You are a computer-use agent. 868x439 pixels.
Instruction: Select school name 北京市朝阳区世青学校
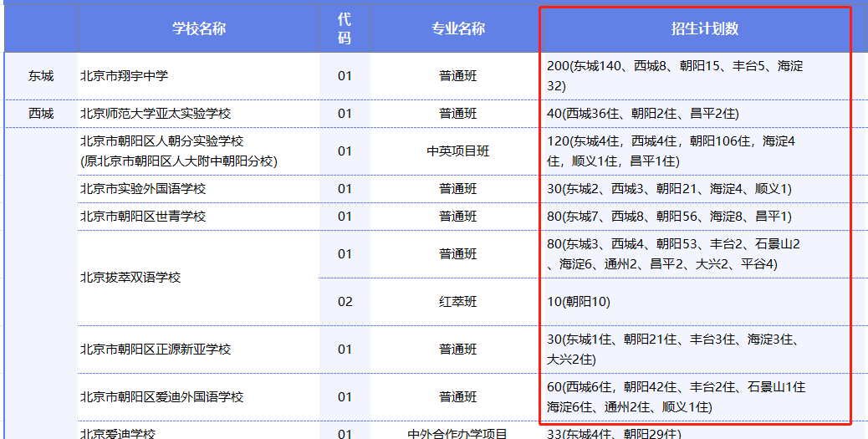(143, 217)
